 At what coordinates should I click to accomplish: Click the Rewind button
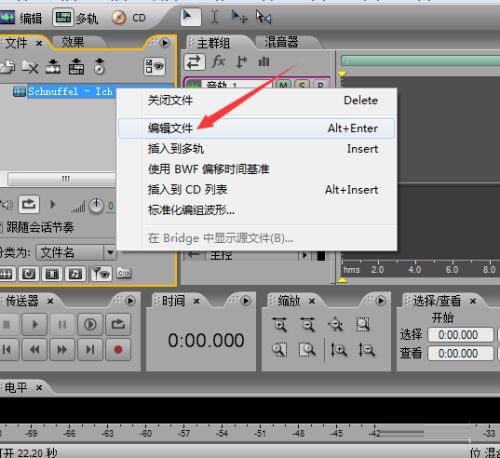pyautogui.click(x=34, y=350)
